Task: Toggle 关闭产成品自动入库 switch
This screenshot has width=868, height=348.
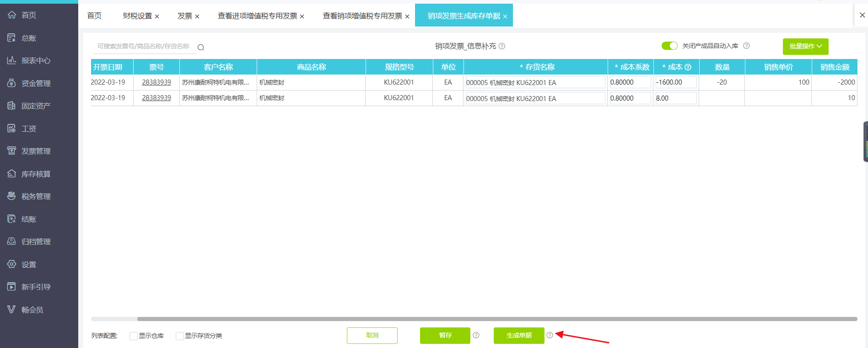Action: pos(669,46)
